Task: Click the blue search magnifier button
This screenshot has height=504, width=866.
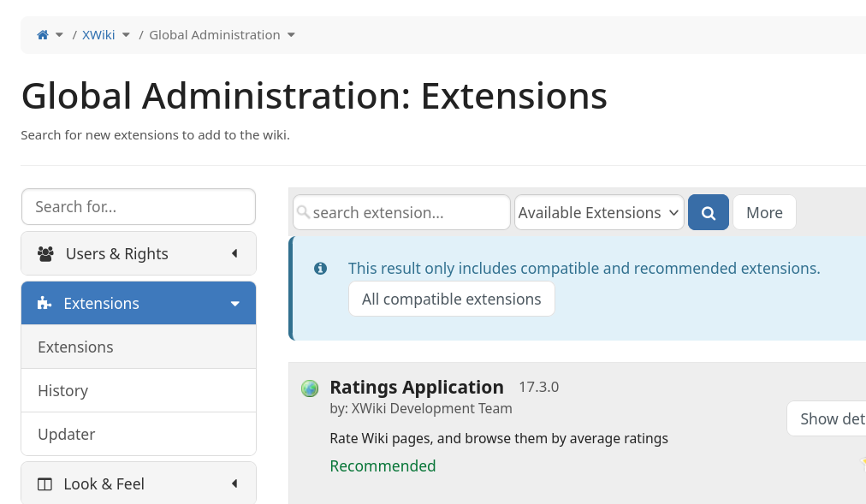Action: click(709, 212)
